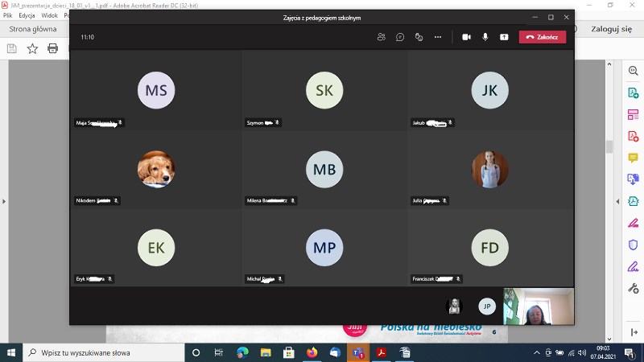This screenshot has height=362, width=644.
Task: Collapse the Acrobat right tools pane
Action: coord(617,201)
